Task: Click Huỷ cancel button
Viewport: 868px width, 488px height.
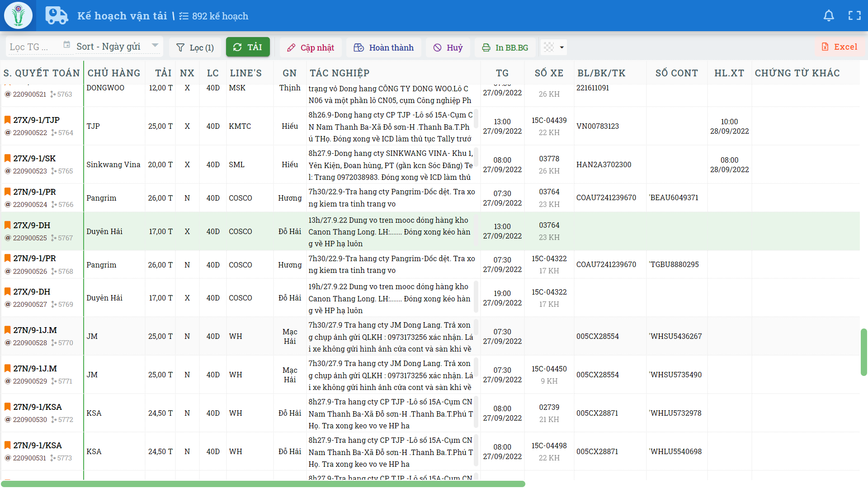Action: 448,47
